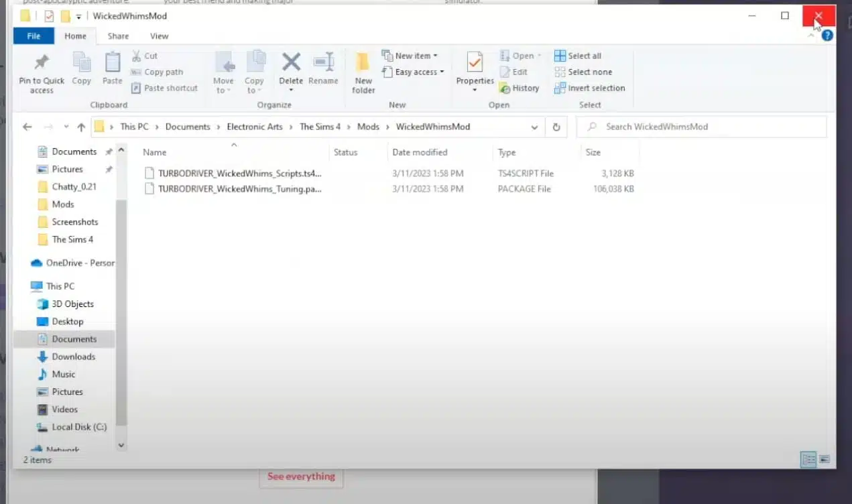Click the Refresh button
Viewport: 852px width, 504px height.
pos(556,127)
